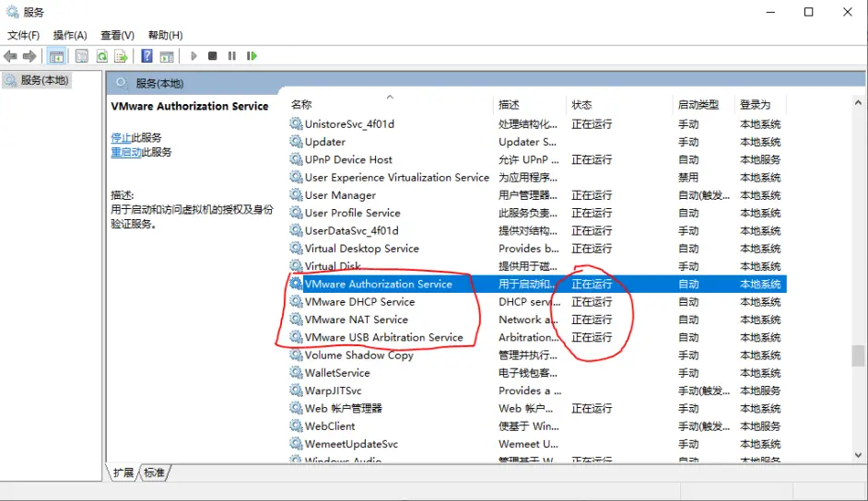This screenshot has width=868, height=501.
Task: Sort by the 启动类型 column header
Action: [698, 104]
